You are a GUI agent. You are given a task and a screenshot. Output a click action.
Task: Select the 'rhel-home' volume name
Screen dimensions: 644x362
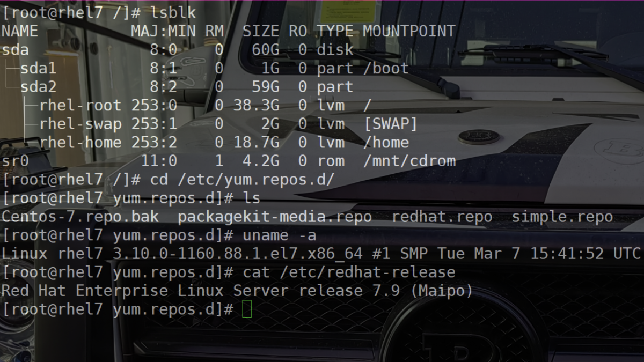pos(80,143)
